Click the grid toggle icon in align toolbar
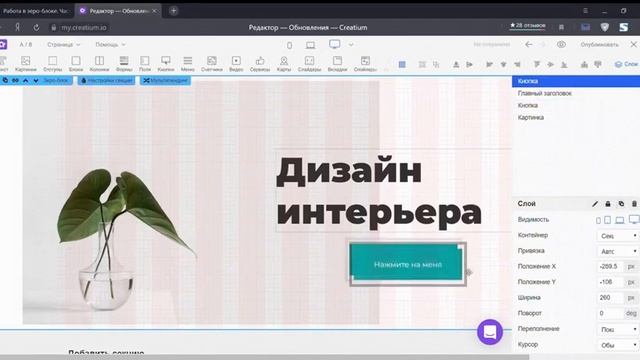Viewport: 640px width, 360px height. pyautogui.click(x=402, y=64)
